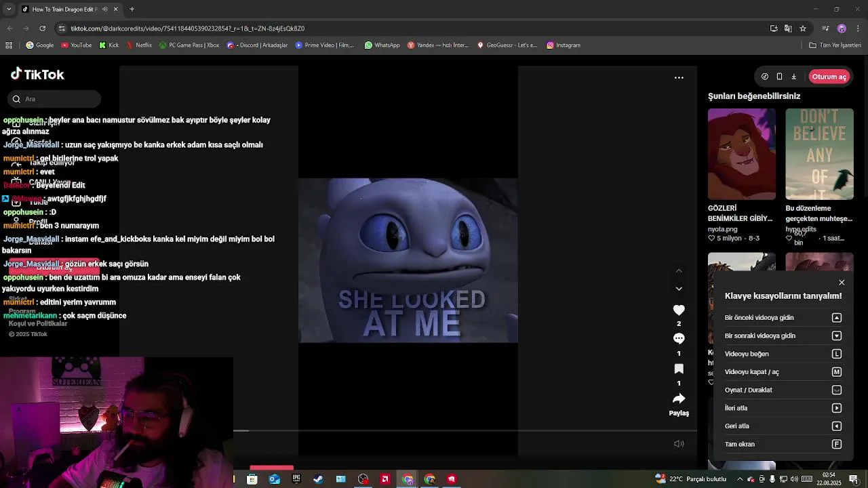
Task: Click the space key for Oynat / Duraklat
Action: point(837,390)
